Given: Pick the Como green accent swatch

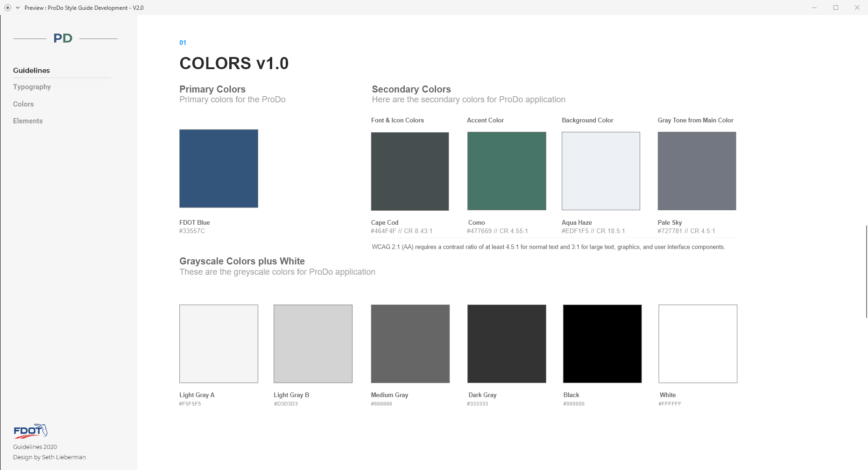Looking at the screenshot, I should [x=507, y=171].
